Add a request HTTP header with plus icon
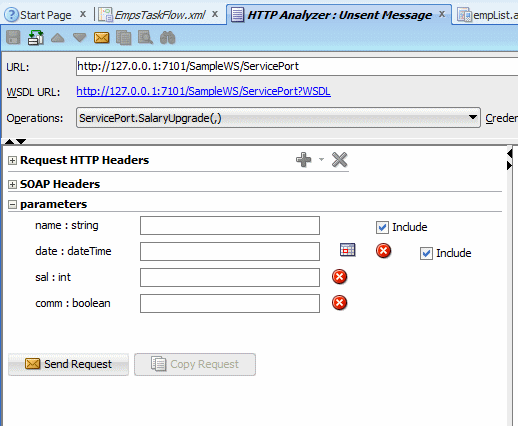The width and height of the screenshot is (518, 426). coord(304,160)
